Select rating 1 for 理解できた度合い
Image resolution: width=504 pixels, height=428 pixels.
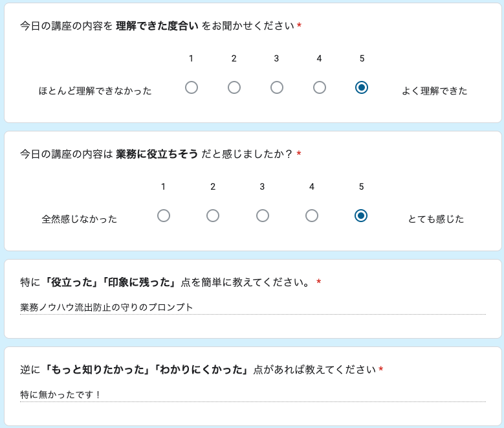point(192,87)
